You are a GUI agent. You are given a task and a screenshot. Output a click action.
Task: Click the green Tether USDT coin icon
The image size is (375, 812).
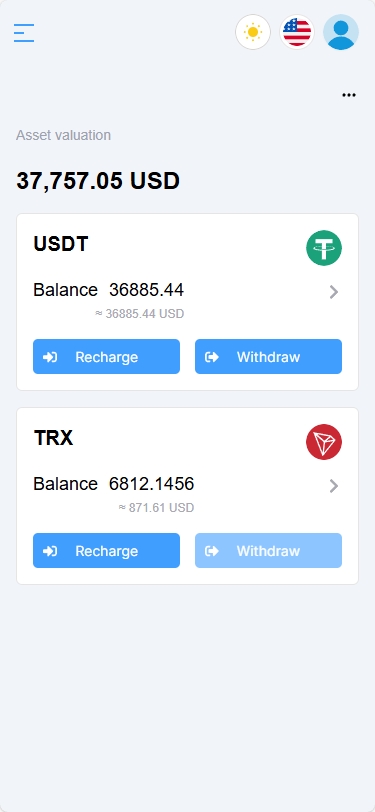point(324,248)
